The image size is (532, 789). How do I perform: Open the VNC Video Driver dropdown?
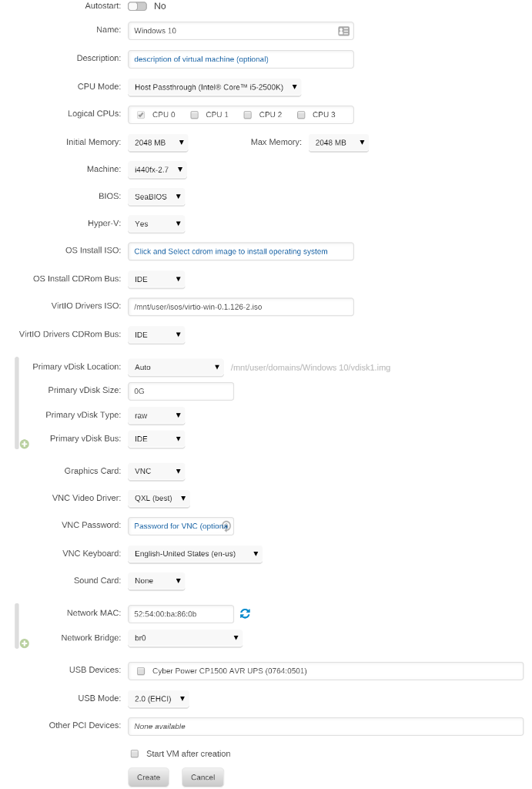pyautogui.click(x=159, y=498)
